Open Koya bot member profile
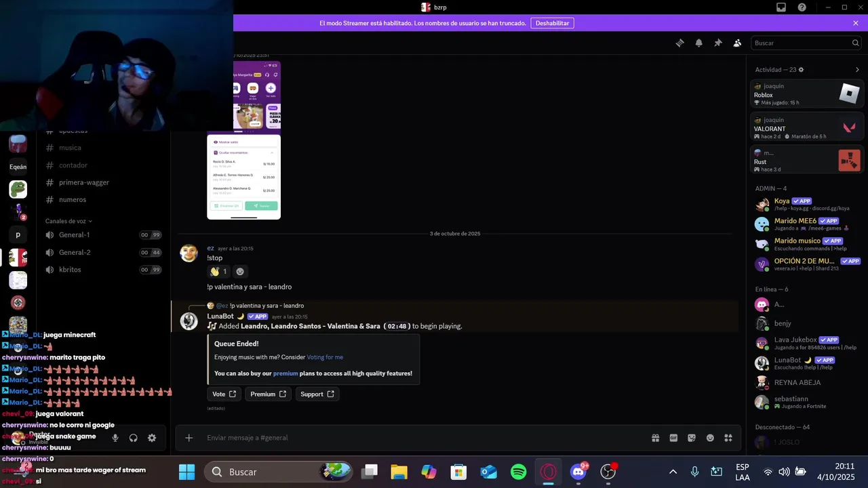Viewport: 868px width, 488px height. coord(806,204)
